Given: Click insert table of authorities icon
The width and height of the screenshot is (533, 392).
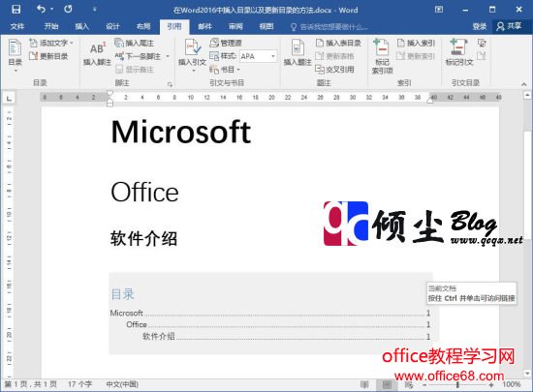Looking at the screenshot, I should (482, 43).
